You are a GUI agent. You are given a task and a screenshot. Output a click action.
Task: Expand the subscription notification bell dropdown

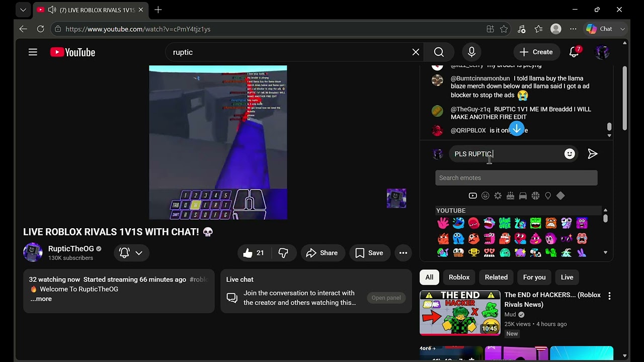(x=131, y=253)
